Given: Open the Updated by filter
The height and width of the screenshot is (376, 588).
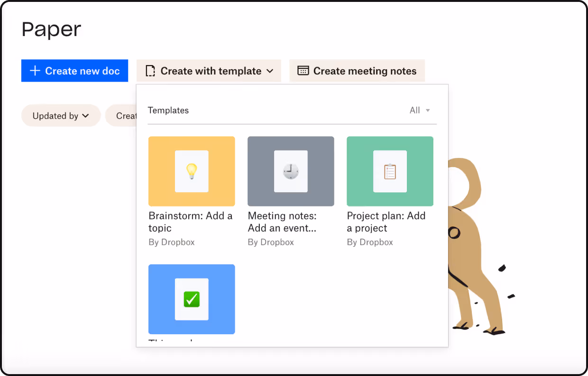Looking at the screenshot, I should click(61, 116).
